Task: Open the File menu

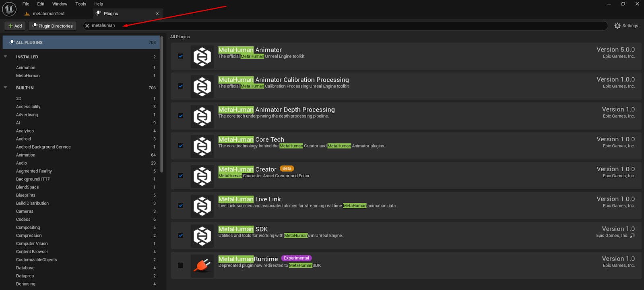Action: (x=26, y=4)
